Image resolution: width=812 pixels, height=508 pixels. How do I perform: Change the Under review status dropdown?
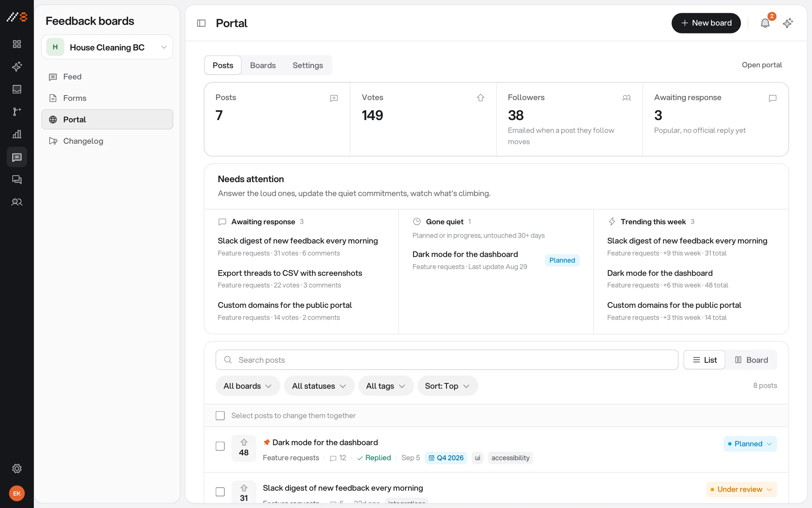741,490
